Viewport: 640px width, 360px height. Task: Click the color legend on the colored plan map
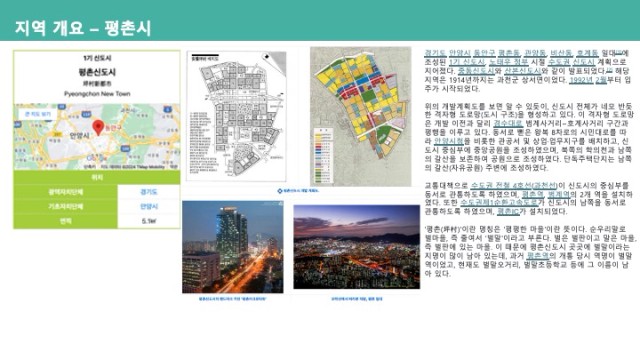tap(323, 156)
